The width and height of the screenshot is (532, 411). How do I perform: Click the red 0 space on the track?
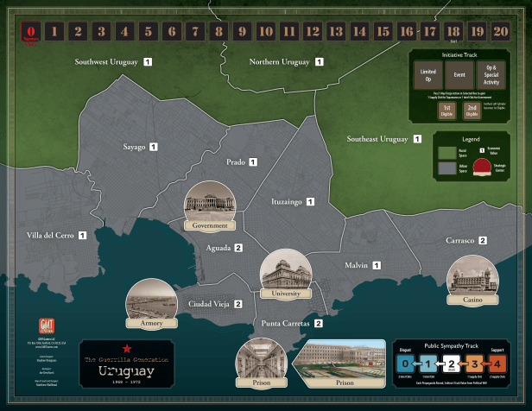(x=31, y=32)
